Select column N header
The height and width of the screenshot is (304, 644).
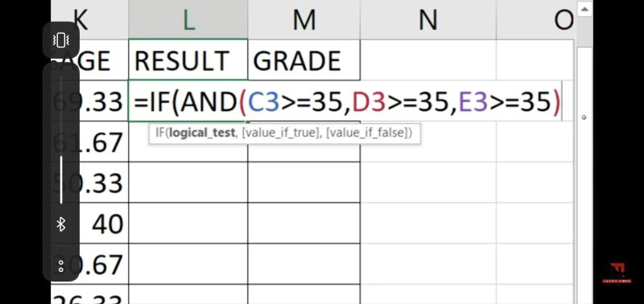tap(428, 19)
